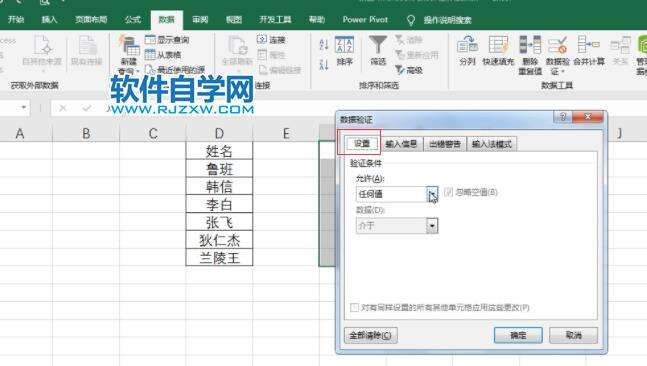The height and width of the screenshot is (366, 647).
Task: Switch to the 输入信息 dialog tab
Action: tap(401, 144)
